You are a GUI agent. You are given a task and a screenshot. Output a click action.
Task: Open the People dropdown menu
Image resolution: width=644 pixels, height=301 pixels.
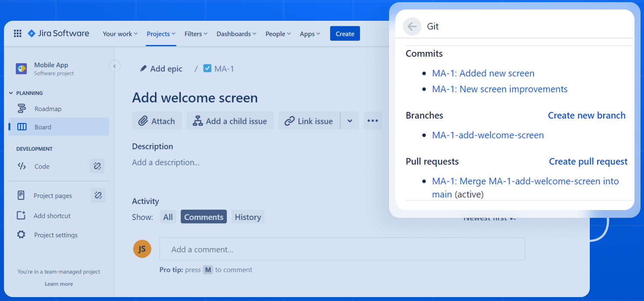[x=278, y=34]
